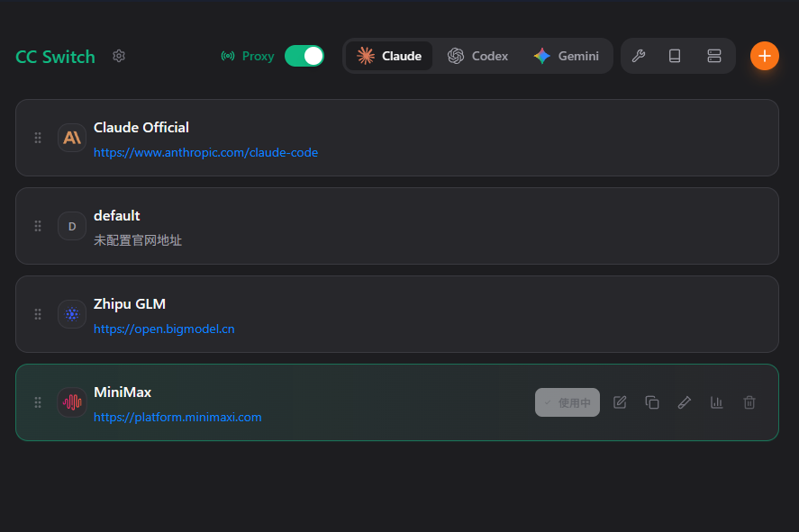Click MiniMax drag handle
Viewport: 799px width, 532px height.
[38, 402]
